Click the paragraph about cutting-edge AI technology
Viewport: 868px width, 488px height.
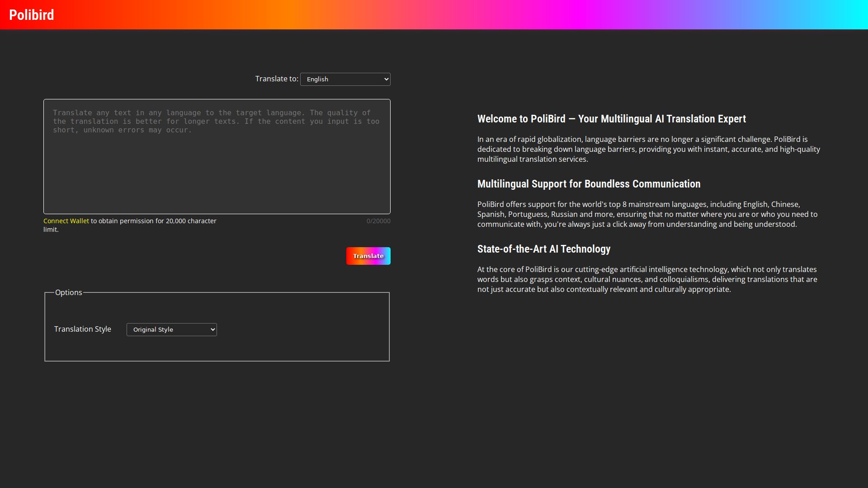pos(647,279)
